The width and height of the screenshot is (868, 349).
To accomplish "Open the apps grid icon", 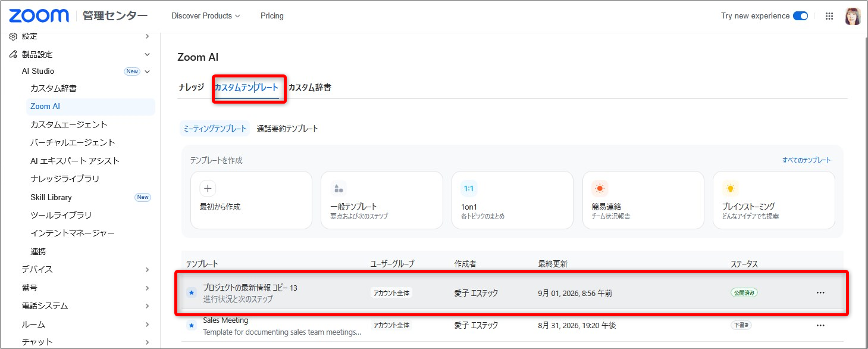I will click(x=829, y=16).
